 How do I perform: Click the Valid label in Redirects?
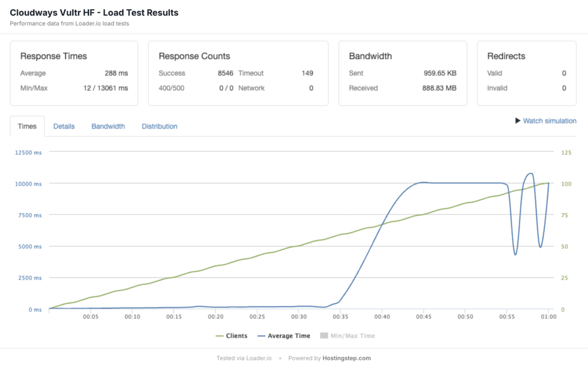point(494,73)
